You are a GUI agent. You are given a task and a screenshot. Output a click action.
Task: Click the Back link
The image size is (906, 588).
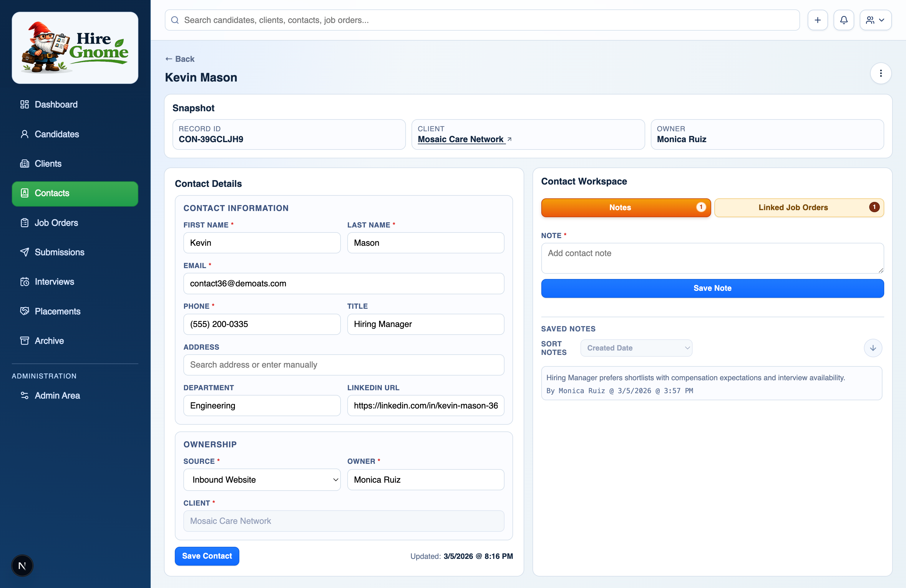(180, 59)
